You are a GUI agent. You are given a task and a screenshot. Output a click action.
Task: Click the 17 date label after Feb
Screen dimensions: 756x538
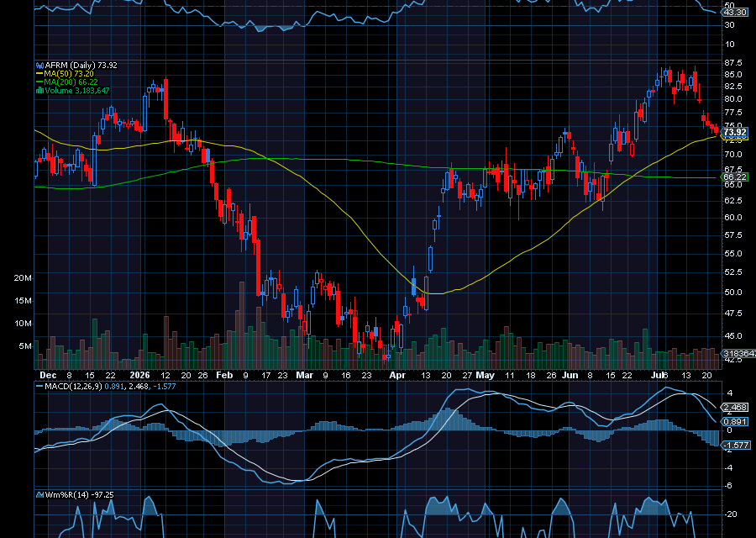[x=266, y=376]
